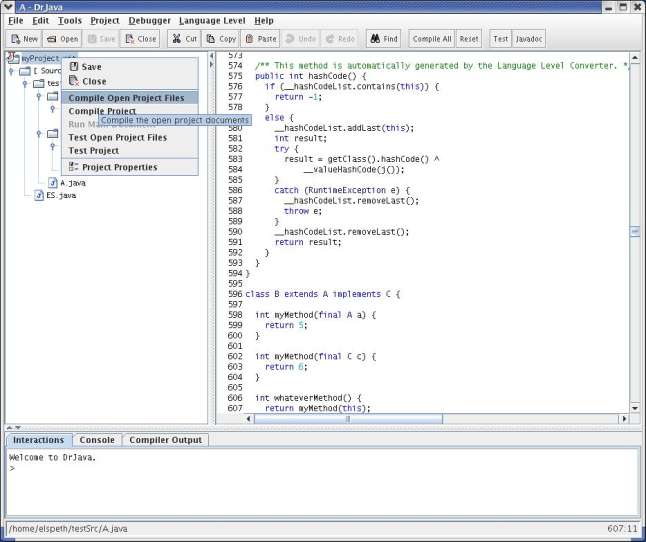This screenshot has width=646, height=542.
Task: Switch to the Compiler Output tab
Action: tap(165, 440)
